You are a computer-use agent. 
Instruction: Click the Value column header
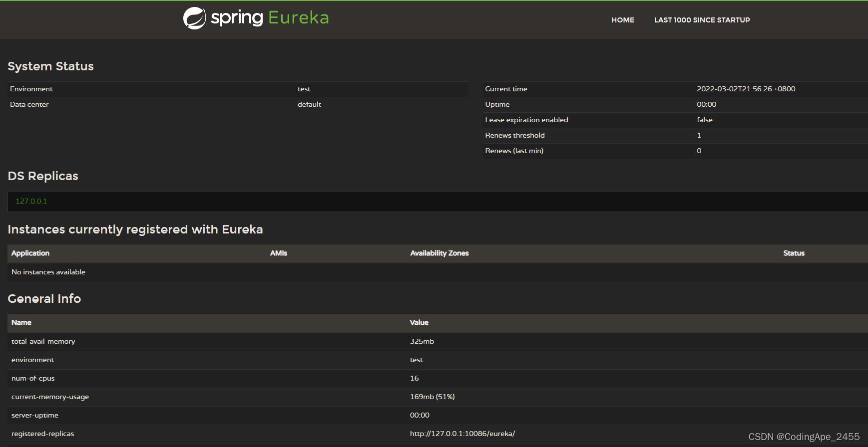click(x=419, y=322)
